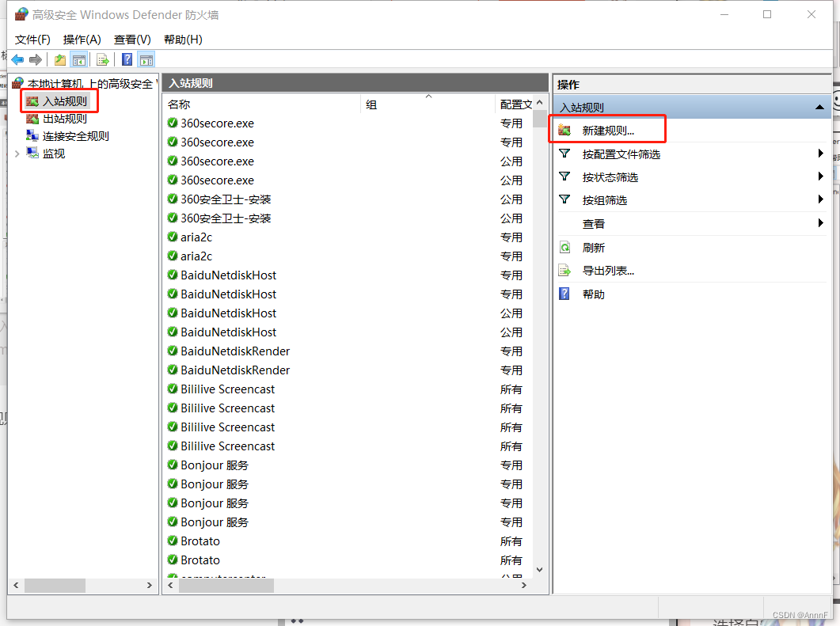Viewport: 840px width, 626px height.
Task: Click the Back arrow toolbar icon
Action: pyautogui.click(x=17, y=60)
